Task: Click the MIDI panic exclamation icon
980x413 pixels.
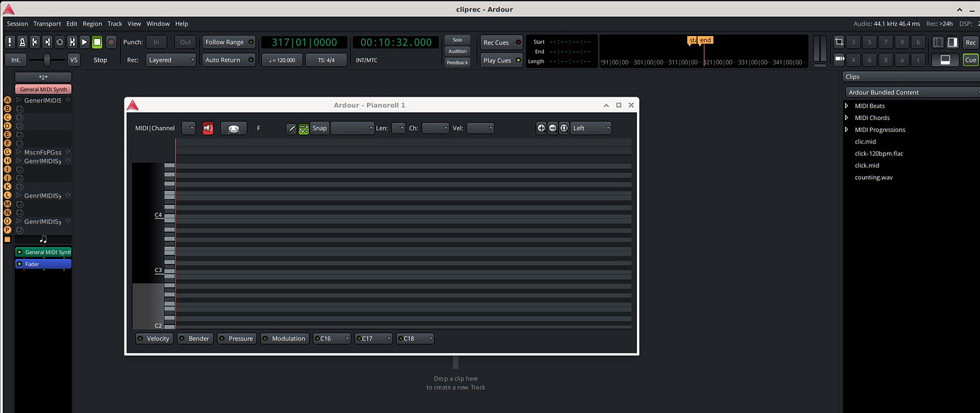Action: coord(10,42)
